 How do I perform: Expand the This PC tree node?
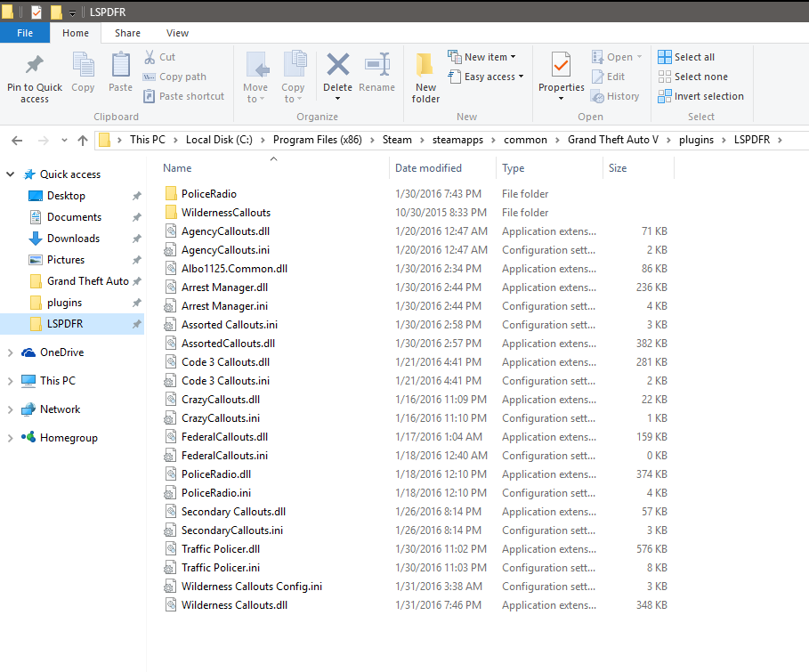[10, 381]
